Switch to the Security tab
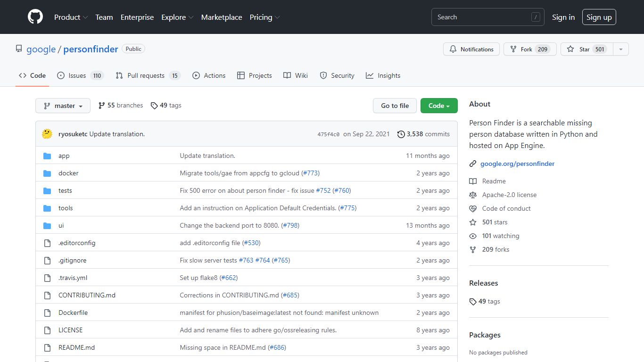The width and height of the screenshot is (644, 362). point(337,75)
